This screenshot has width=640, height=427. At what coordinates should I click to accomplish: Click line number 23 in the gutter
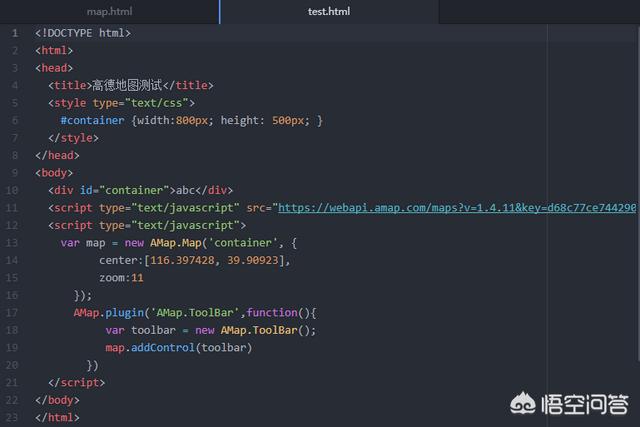pyautogui.click(x=12, y=418)
